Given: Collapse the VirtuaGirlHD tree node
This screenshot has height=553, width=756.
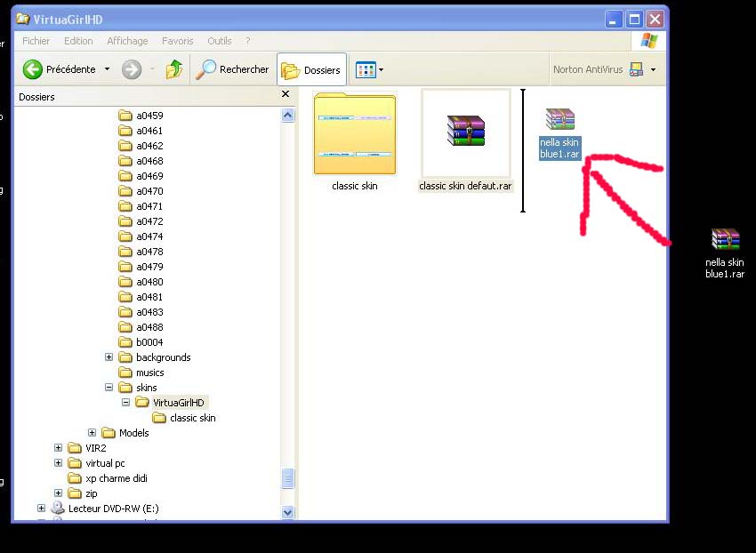Looking at the screenshot, I should [x=125, y=402].
